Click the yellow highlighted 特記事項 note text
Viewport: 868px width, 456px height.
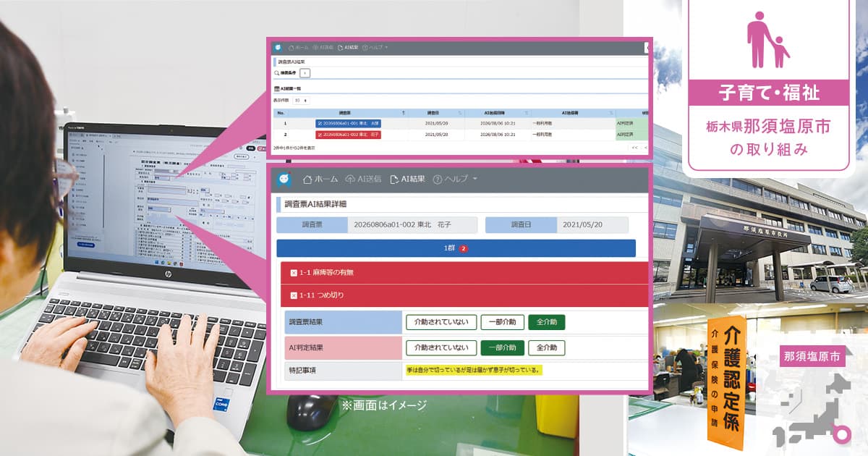coord(474,370)
